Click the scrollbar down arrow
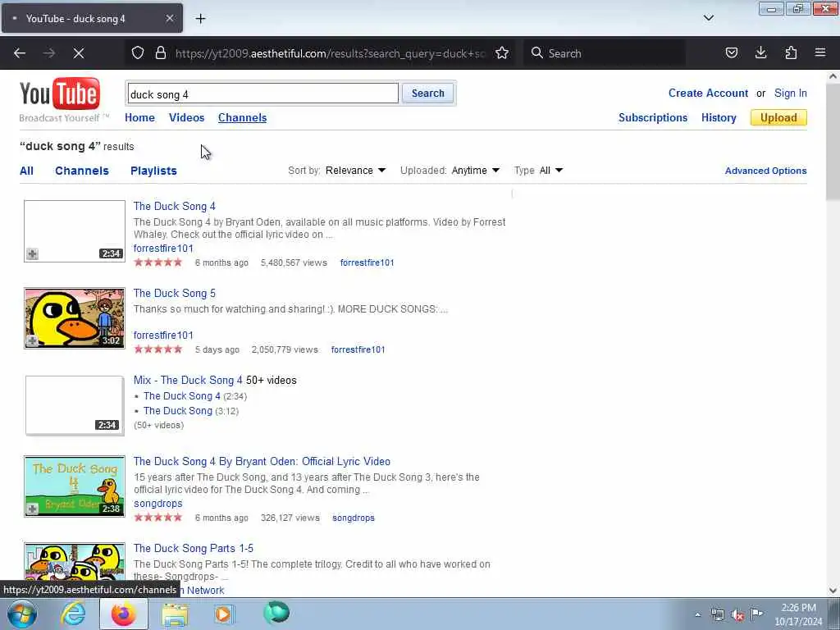Viewport: 840px width, 630px height. pyautogui.click(x=833, y=591)
